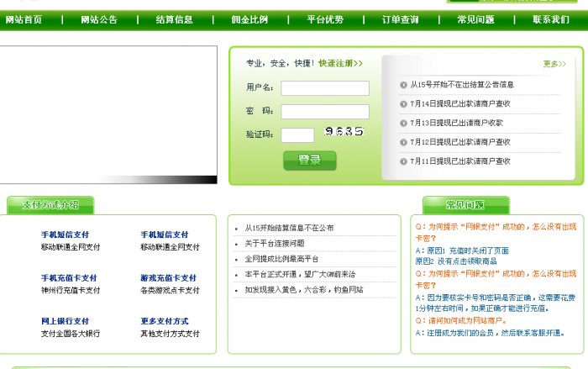
Task: Click bullet icon beside the 7月13日 notice
Action: coord(403,124)
